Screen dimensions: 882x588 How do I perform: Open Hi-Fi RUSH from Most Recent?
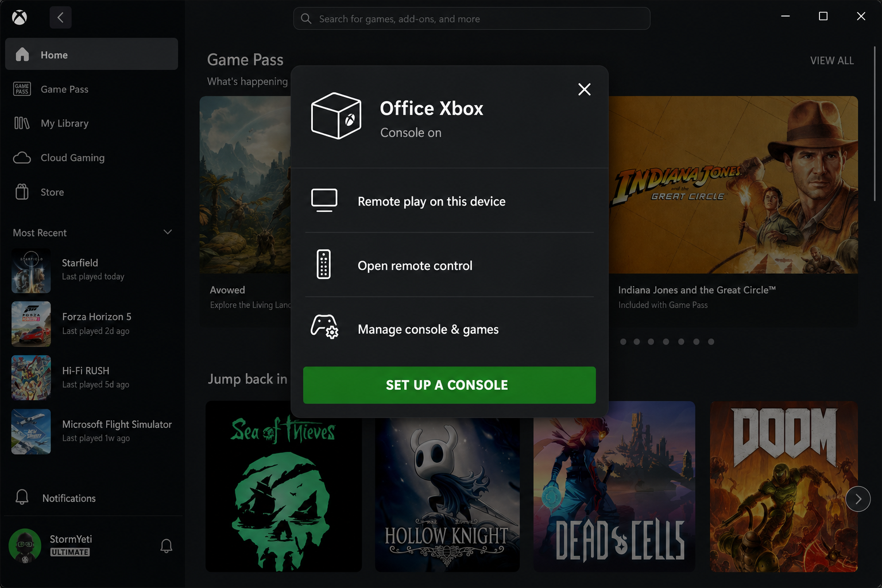coord(91,378)
